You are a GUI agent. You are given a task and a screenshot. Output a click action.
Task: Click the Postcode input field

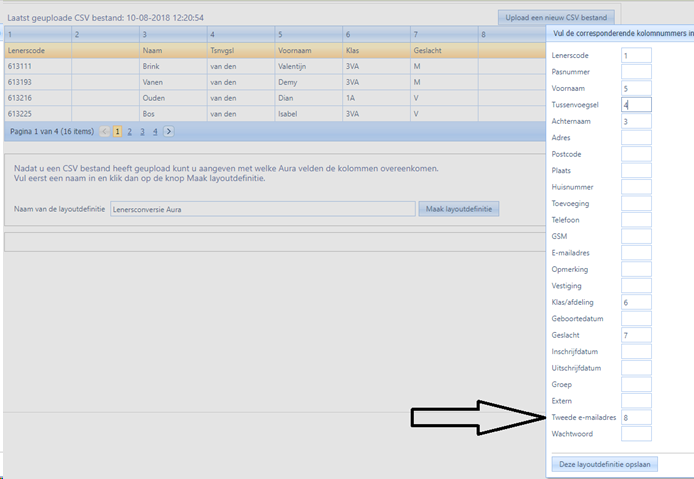pyautogui.click(x=636, y=154)
